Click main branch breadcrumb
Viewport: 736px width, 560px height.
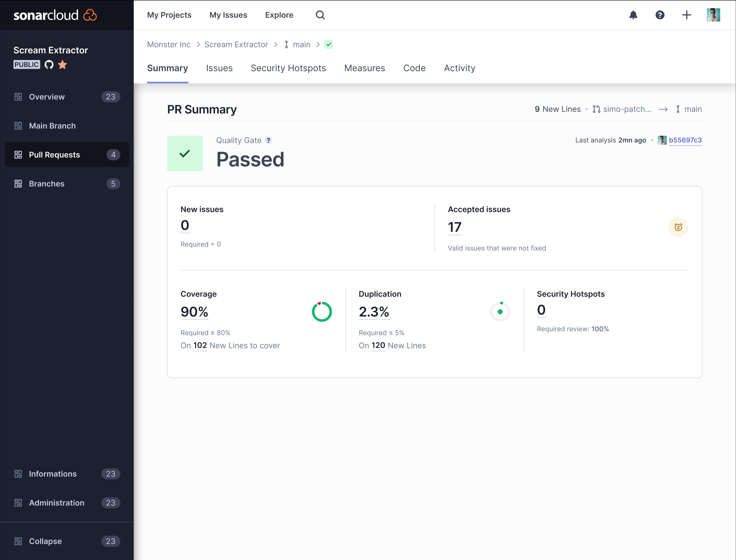(x=301, y=44)
